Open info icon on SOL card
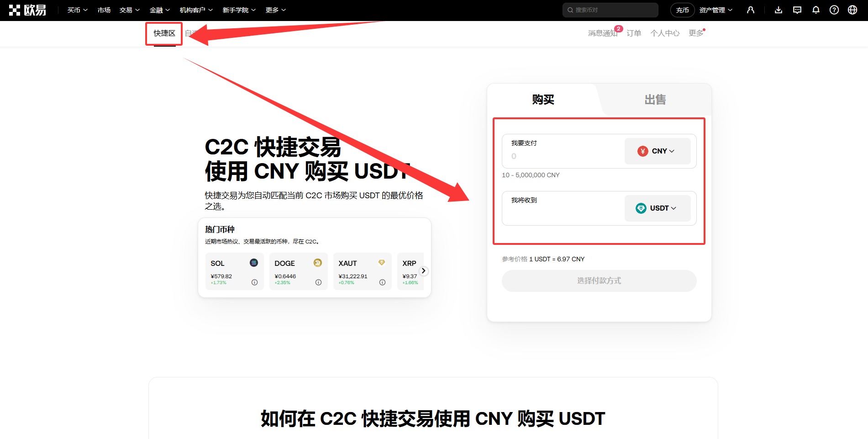The image size is (868, 439). coord(255,282)
